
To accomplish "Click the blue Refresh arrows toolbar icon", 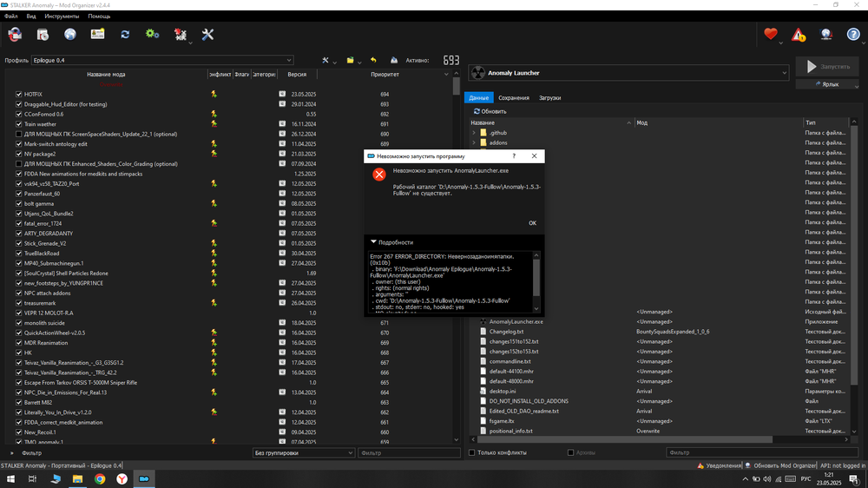I will [125, 35].
